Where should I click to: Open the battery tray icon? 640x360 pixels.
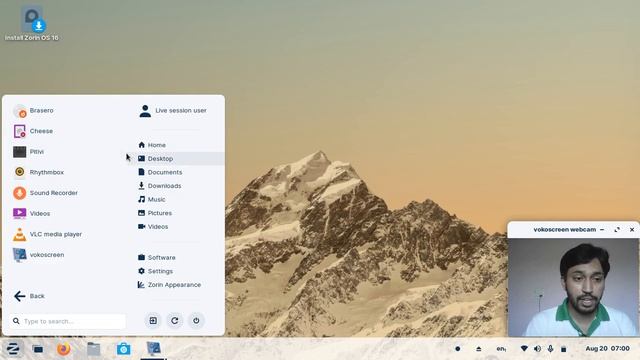coord(564,349)
